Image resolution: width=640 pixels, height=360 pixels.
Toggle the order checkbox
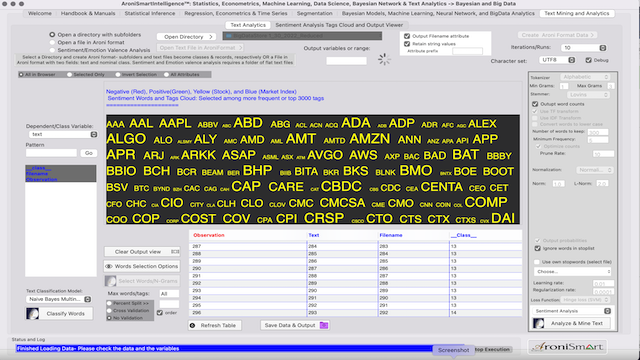click(160, 313)
